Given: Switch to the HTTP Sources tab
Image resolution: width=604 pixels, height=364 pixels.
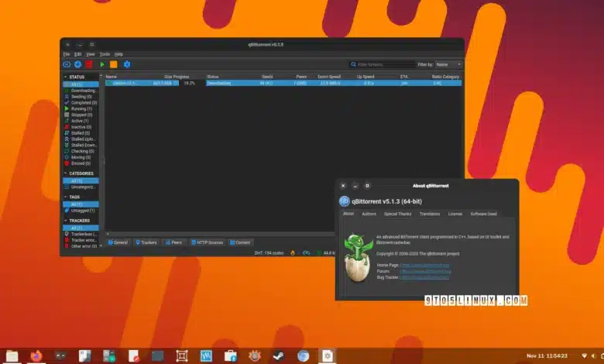Looking at the screenshot, I should point(208,242).
